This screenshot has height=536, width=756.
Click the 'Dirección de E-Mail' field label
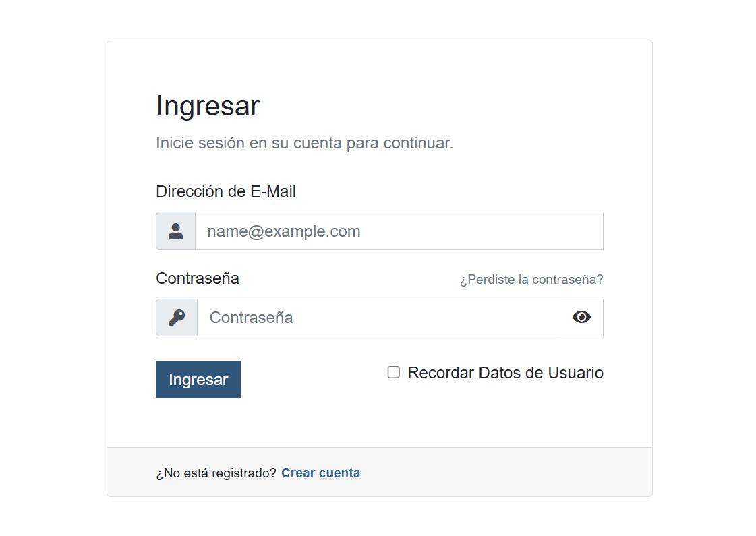pyautogui.click(x=226, y=191)
